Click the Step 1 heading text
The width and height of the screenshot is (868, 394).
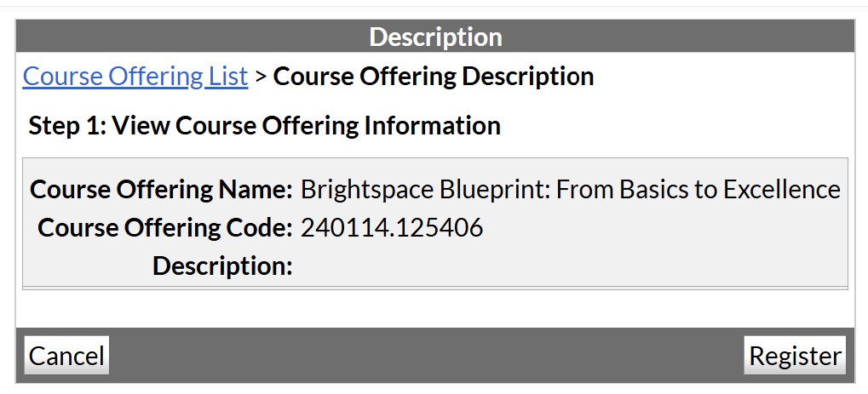tap(264, 126)
